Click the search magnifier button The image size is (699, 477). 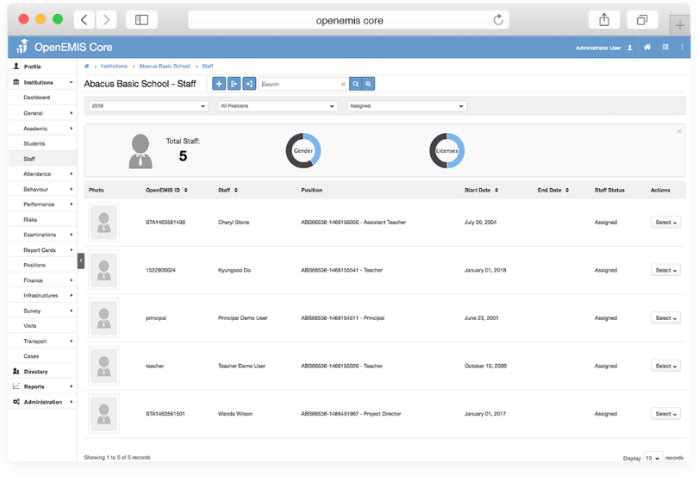coord(355,84)
